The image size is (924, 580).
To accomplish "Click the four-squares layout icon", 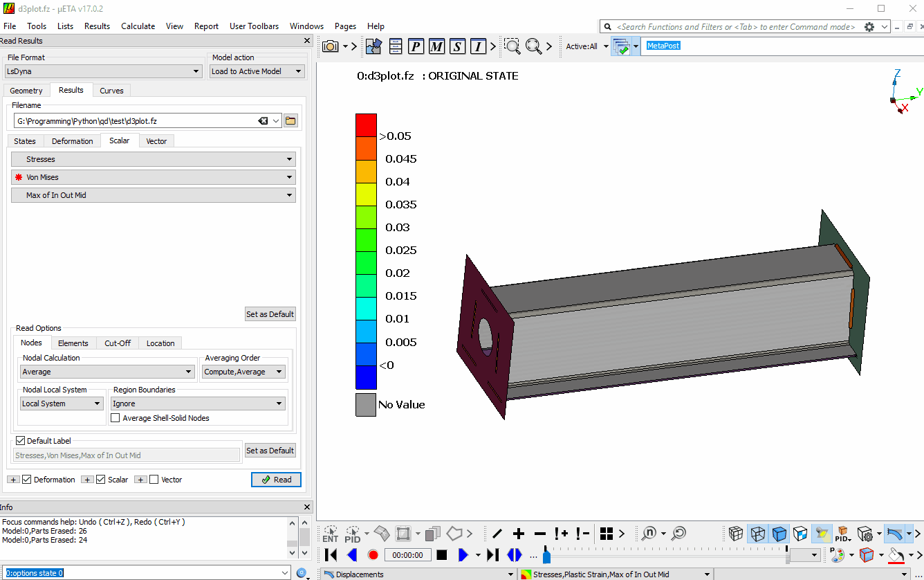I will tap(607, 534).
